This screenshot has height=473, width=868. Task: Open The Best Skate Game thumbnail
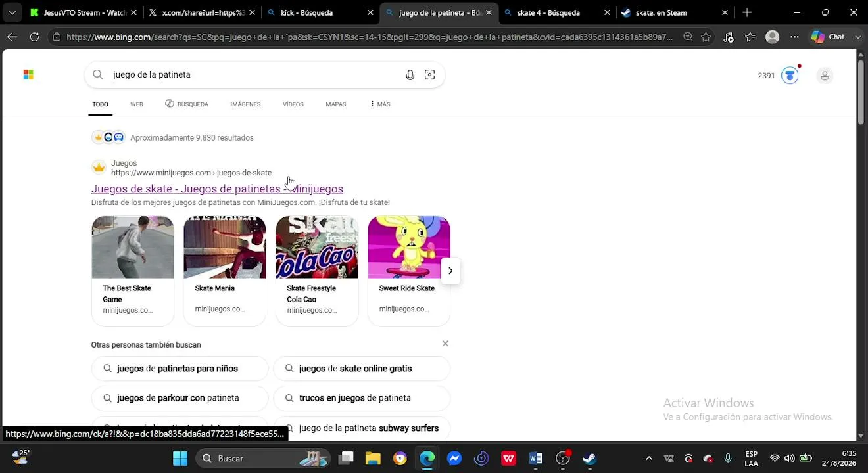click(133, 247)
